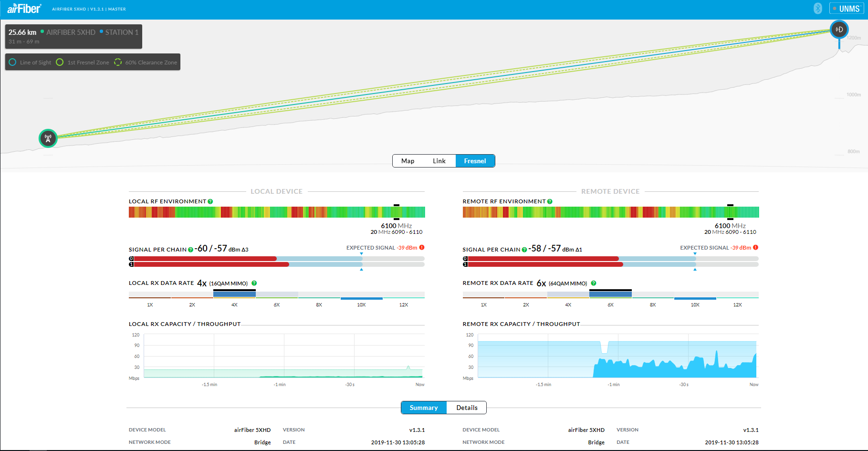This screenshot has height=451, width=868.
Task: Click remote network mode Bridge value
Action: [596, 442]
